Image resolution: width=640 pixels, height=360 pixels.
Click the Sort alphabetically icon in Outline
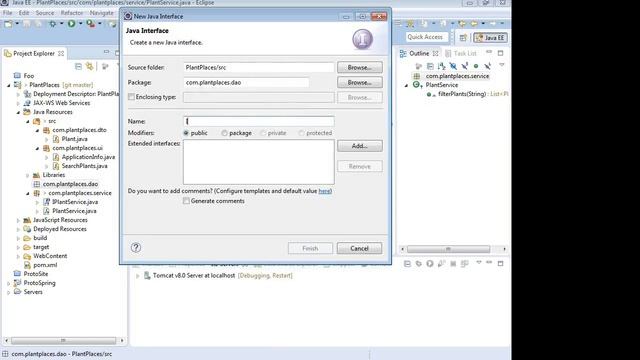pyautogui.click(x=442, y=66)
